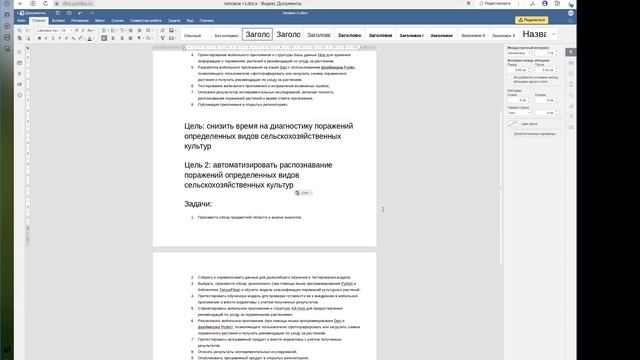
Task: Open Первая строка indent type dropdown
Action: click(519, 113)
